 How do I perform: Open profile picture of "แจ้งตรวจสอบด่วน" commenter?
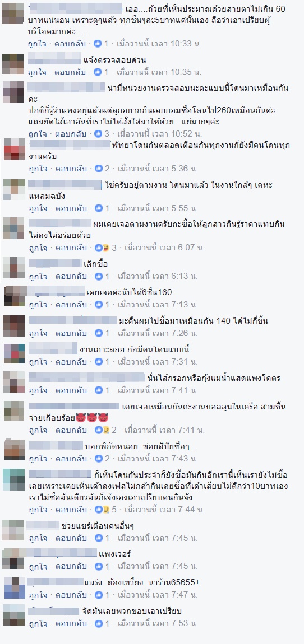pos(13,64)
